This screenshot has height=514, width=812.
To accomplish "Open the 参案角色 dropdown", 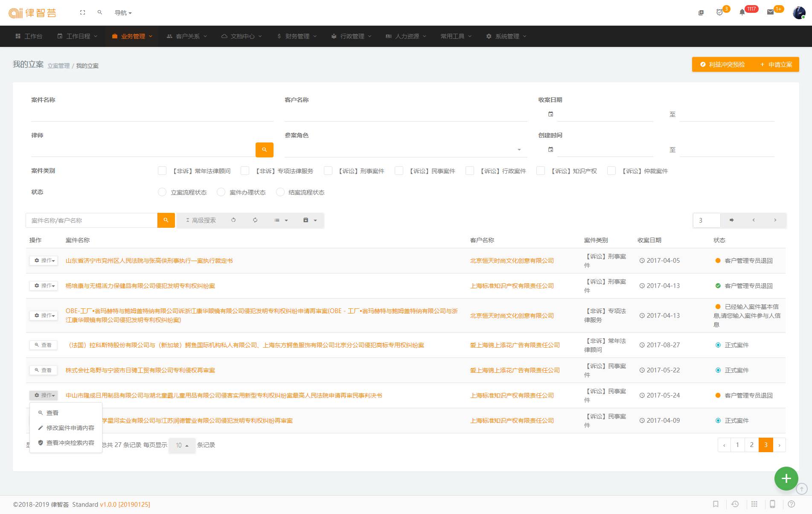I will coord(518,150).
